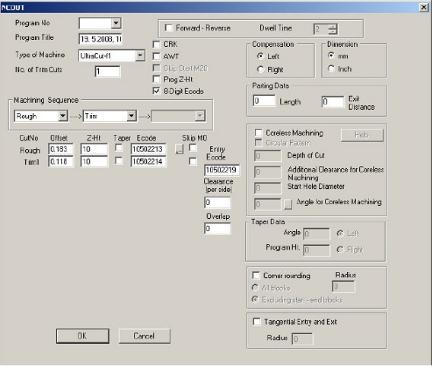The image size is (432, 366).
Task: Click the Program Ht field
Action: [316, 250]
